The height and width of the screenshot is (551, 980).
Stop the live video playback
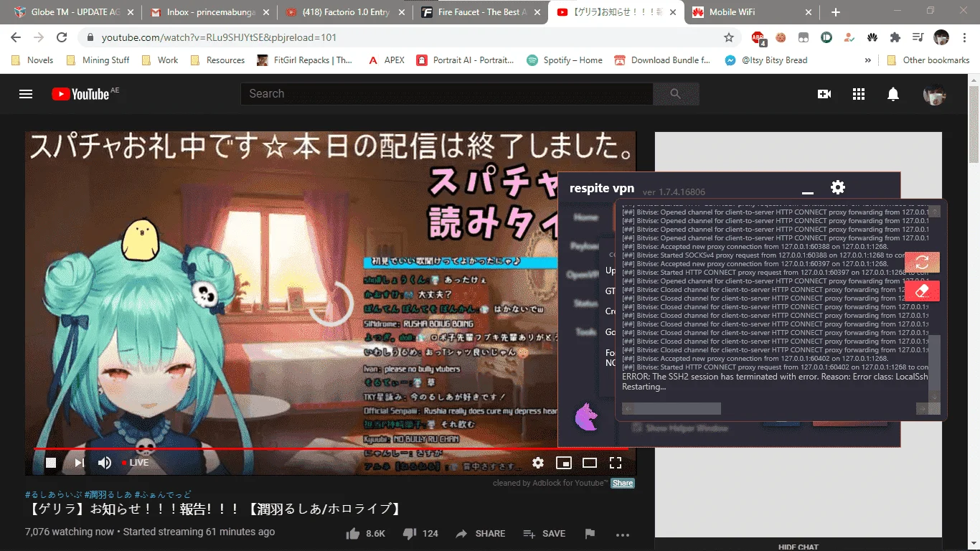(x=51, y=463)
